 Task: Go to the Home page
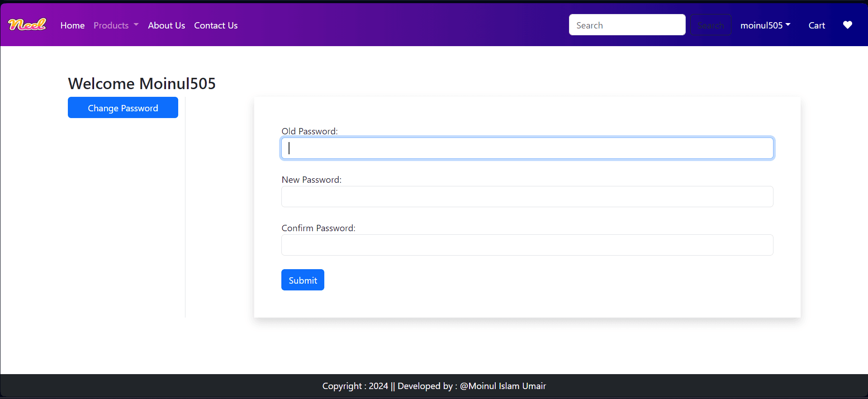[x=72, y=25]
